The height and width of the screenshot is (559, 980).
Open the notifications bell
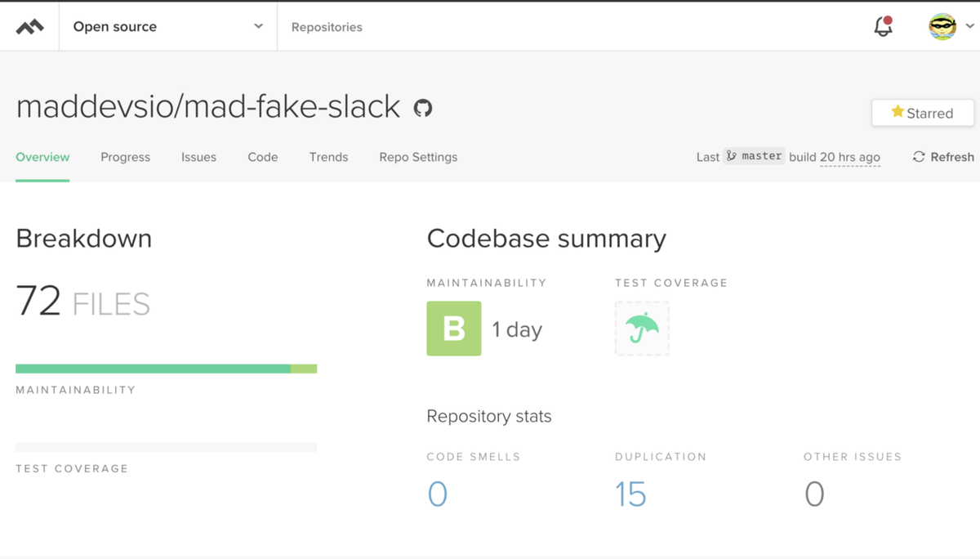(883, 27)
